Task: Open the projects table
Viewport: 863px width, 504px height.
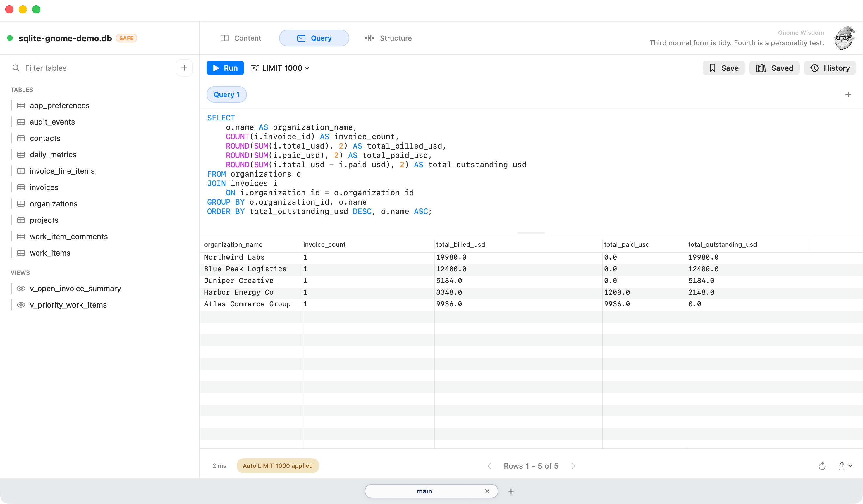Action: click(44, 220)
